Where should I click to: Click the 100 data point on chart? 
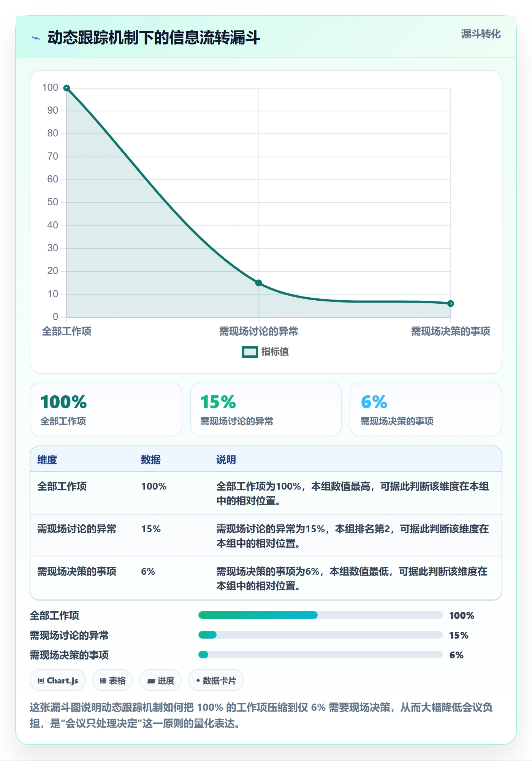point(66,88)
